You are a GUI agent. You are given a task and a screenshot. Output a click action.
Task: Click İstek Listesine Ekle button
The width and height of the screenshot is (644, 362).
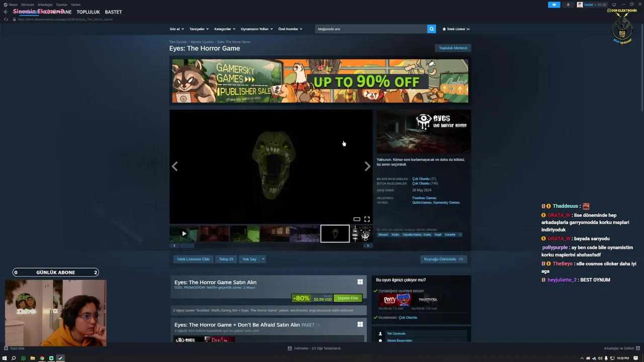pyautogui.click(x=193, y=259)
